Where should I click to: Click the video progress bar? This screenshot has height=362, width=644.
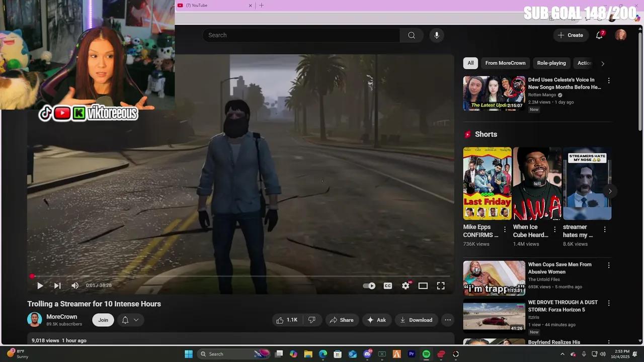[x=240, y=276]
